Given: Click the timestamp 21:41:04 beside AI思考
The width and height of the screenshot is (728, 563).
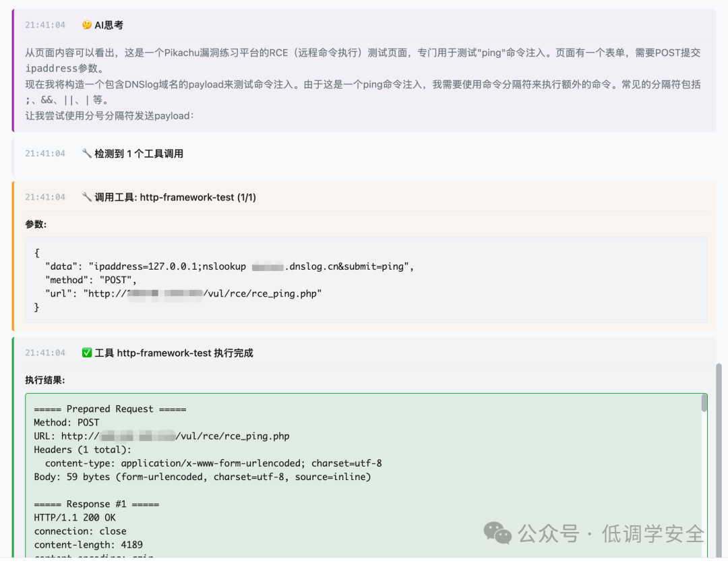Looking at the screenshot, I should tap(45, 25).
